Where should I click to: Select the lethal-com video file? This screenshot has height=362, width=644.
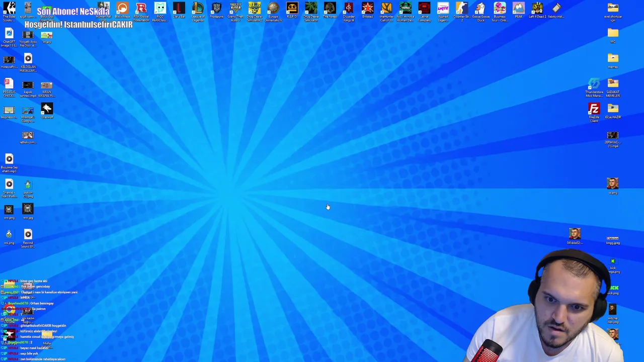click(28, 137)
